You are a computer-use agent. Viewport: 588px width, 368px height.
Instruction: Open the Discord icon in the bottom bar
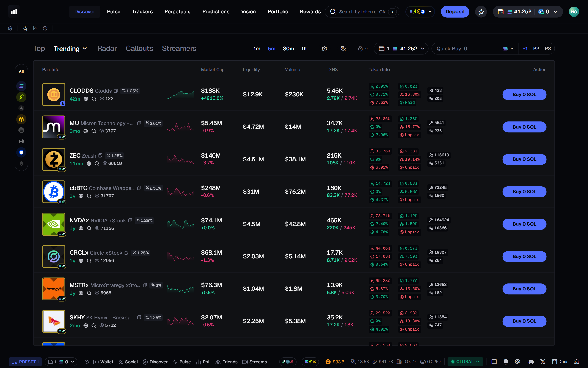[x=531, y=362]
